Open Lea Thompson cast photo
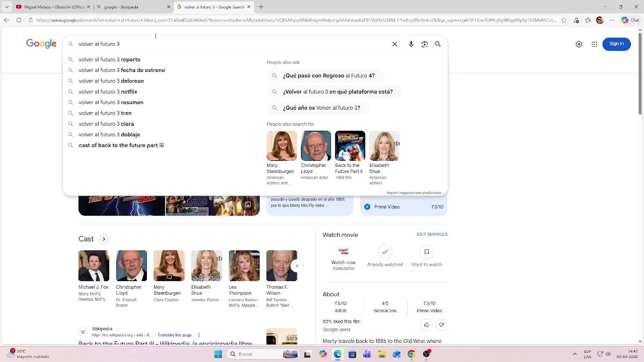The image size is (644, 362). [x=244, y=266]
